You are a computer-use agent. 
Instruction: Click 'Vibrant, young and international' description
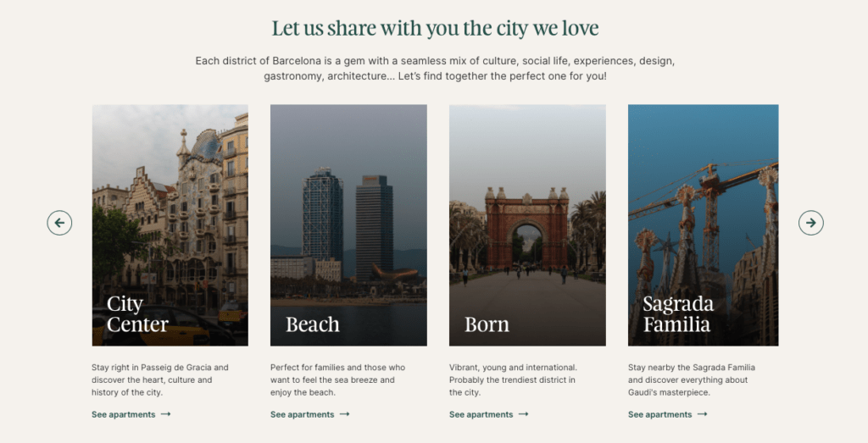click(x=513, y=380)
